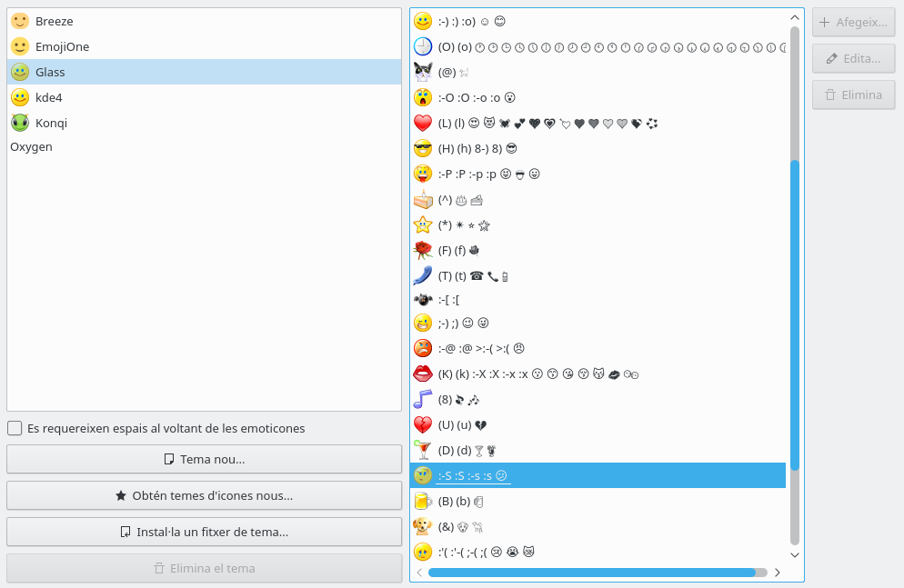Select the beer mug emoticon
The image size is (904, 588).
click(423, 501)
